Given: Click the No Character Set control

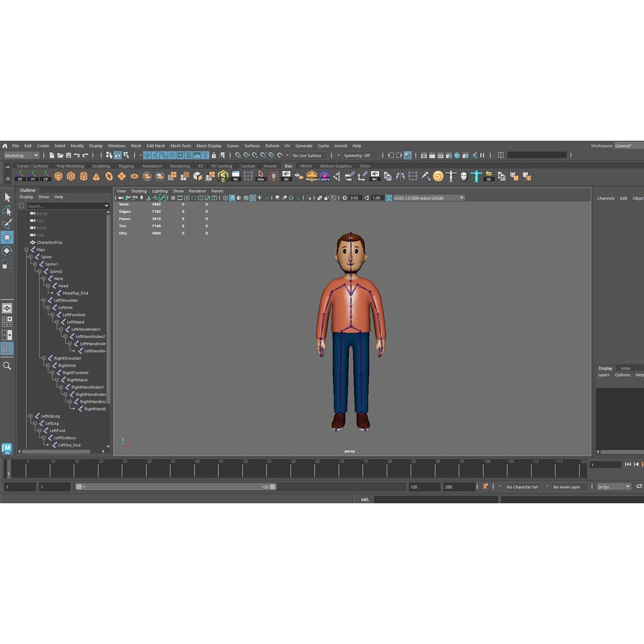Looking at the screenshot, I should pyautogui.click(x=522, y=487).
